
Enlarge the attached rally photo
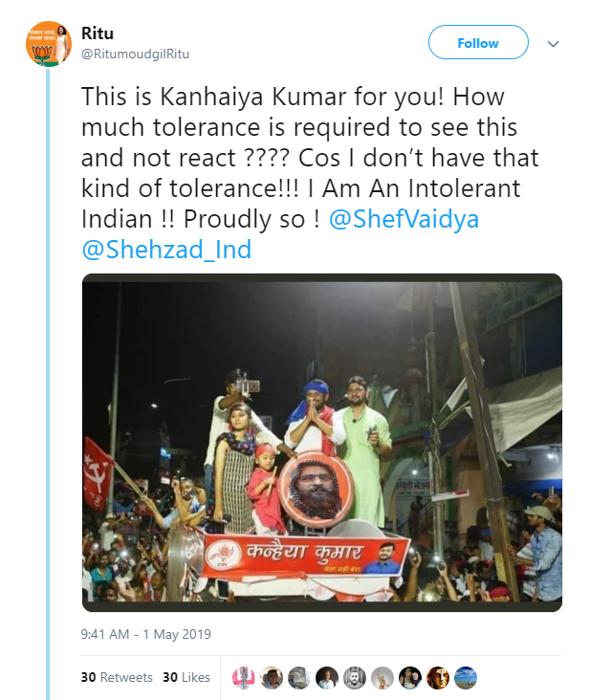[322, 443]
